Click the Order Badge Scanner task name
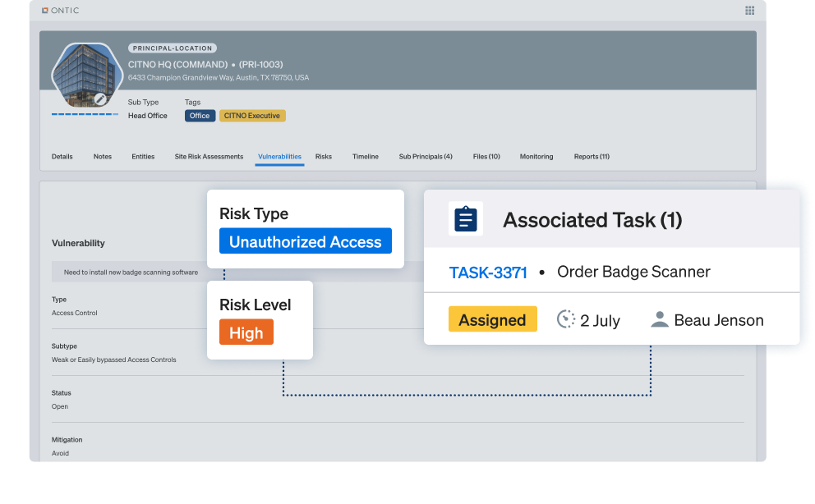Image resolution: width=815 pixels, height=504 pixels. (633, 272)
